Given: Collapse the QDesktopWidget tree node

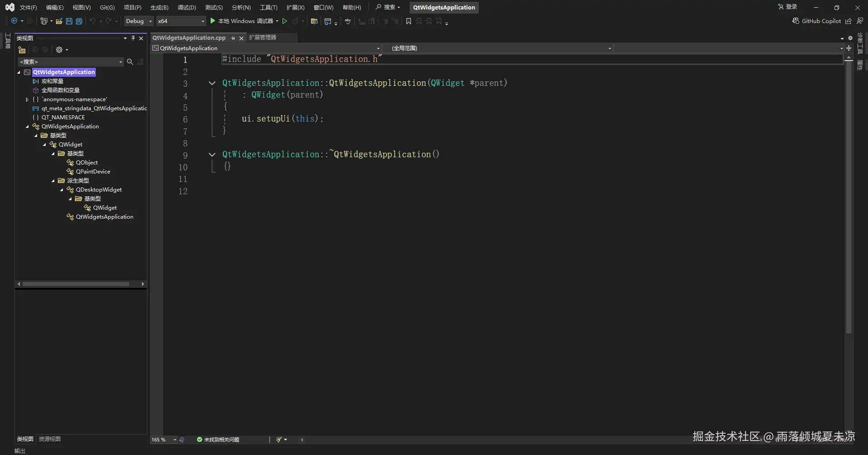Looking at the screenshot, I should click(61, 190).
